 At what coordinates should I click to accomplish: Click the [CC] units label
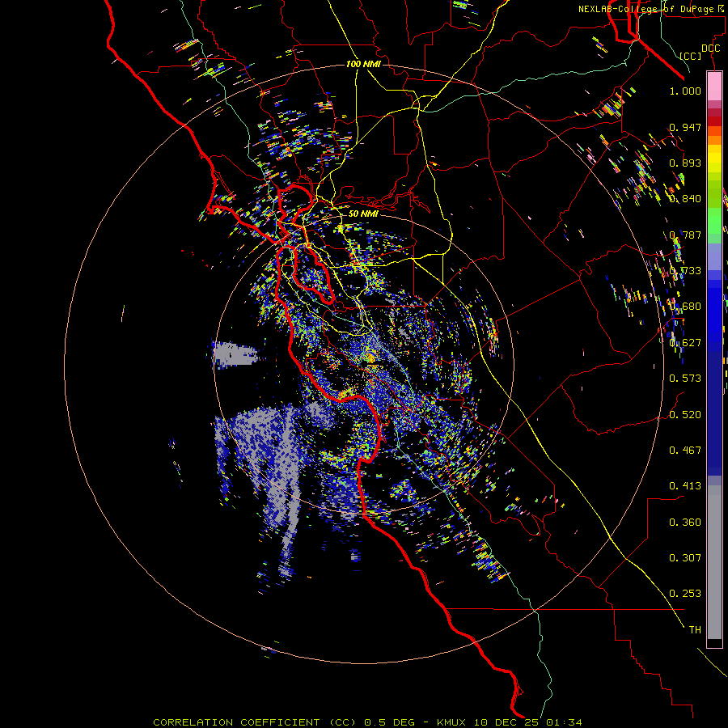pyautogui.click(x=691, y=56)
